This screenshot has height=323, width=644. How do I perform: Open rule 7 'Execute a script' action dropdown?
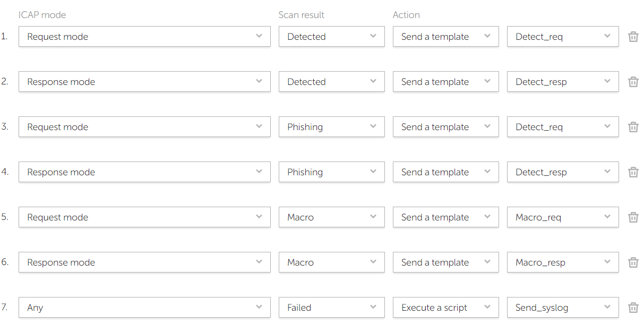tap(445, 308)
